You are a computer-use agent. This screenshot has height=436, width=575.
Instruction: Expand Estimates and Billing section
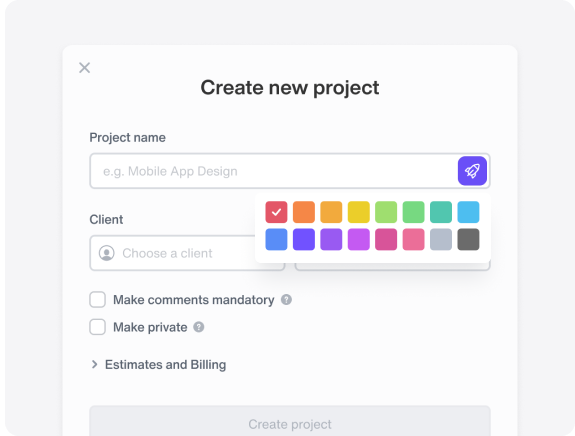point(158,364)
